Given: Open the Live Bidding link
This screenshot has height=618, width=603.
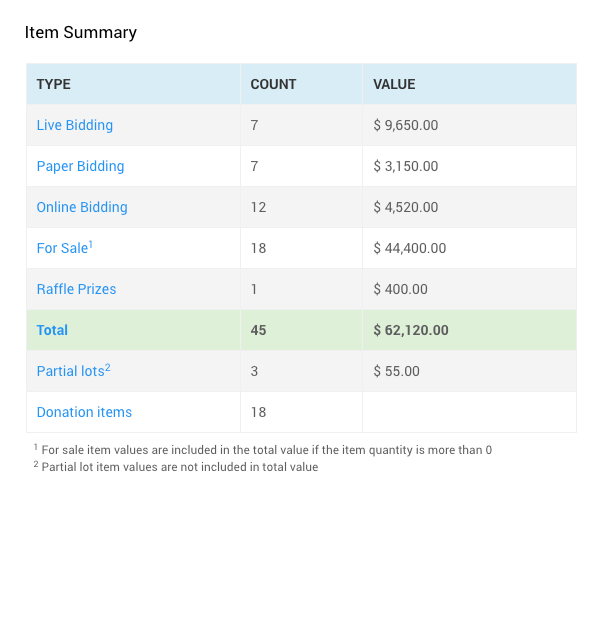Looking at the screenshot, I should pos(74,125).
